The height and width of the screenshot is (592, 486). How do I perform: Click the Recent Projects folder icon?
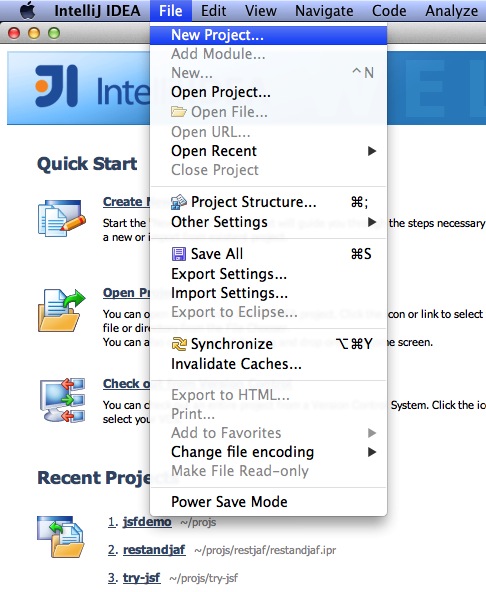pos(61,536)
